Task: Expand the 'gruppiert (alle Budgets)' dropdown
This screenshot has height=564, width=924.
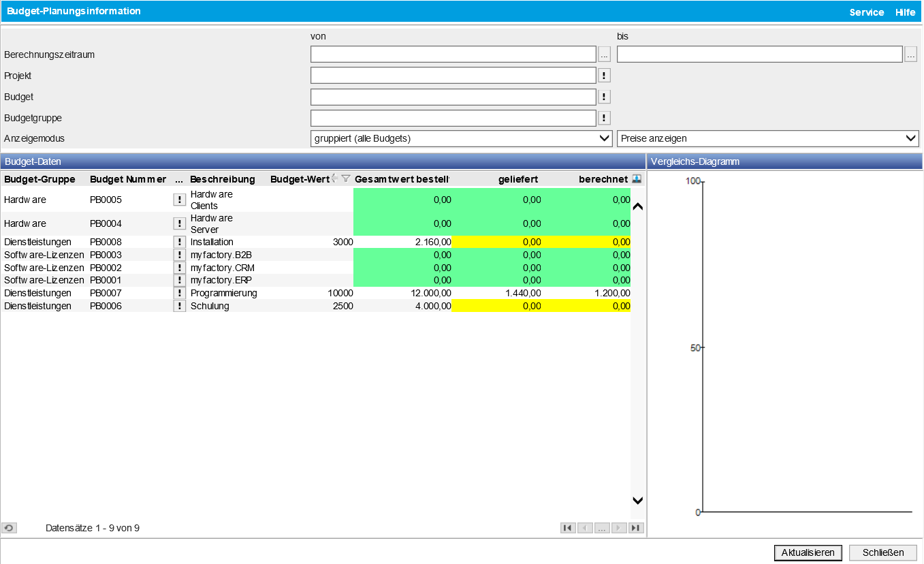Action: [461, 138]
